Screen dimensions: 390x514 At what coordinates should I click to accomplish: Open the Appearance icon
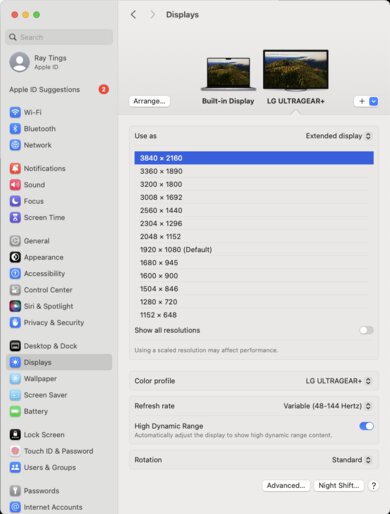(15, 257)
